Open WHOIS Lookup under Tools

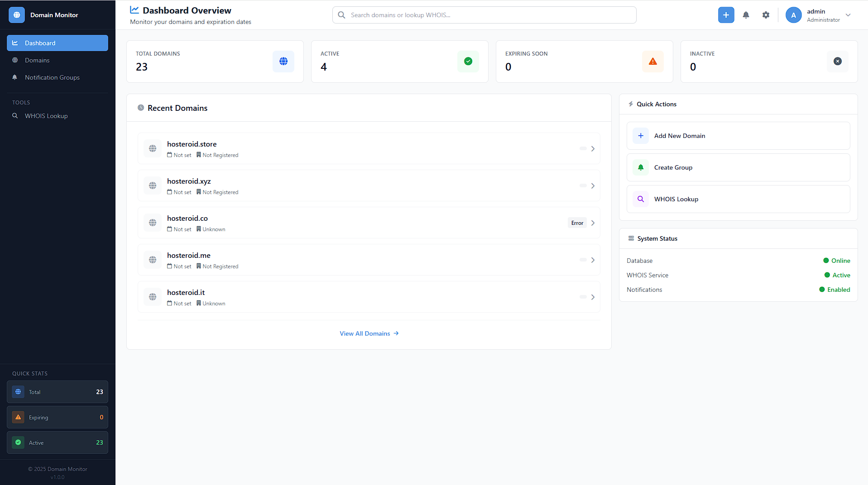click(46, 116)
